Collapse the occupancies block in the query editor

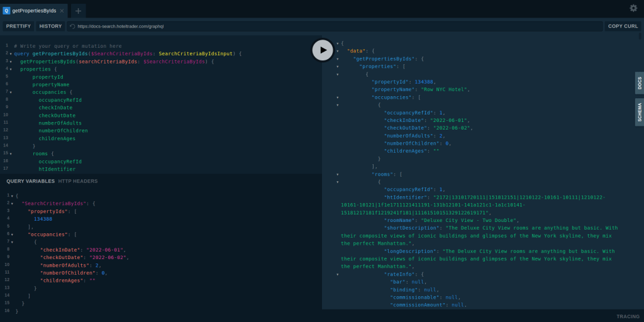[11, 92]
